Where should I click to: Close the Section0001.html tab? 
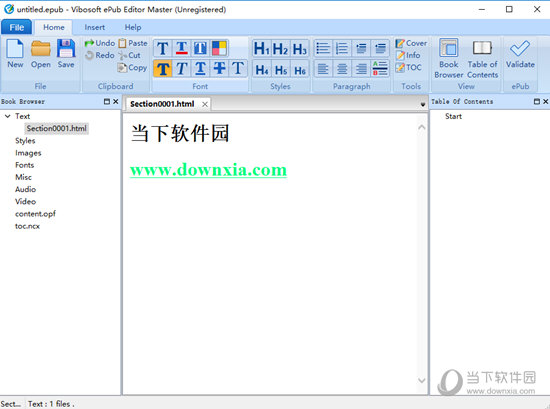(x=205, y=104)
